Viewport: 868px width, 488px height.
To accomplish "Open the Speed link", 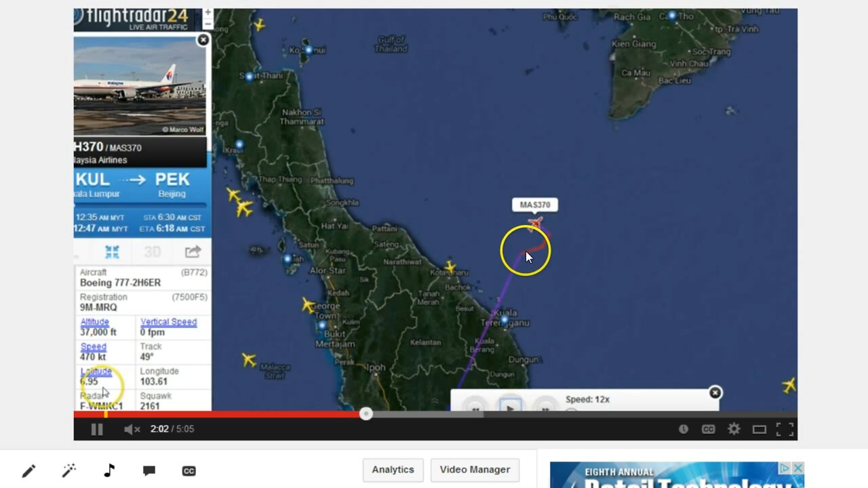I will click(x=94, y=346).
